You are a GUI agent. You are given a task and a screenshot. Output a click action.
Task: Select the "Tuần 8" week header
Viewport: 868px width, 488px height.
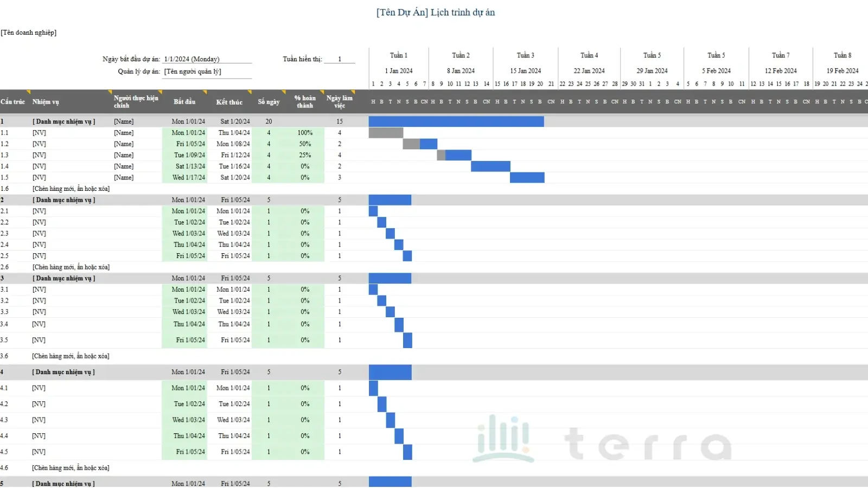click(843, 55)
